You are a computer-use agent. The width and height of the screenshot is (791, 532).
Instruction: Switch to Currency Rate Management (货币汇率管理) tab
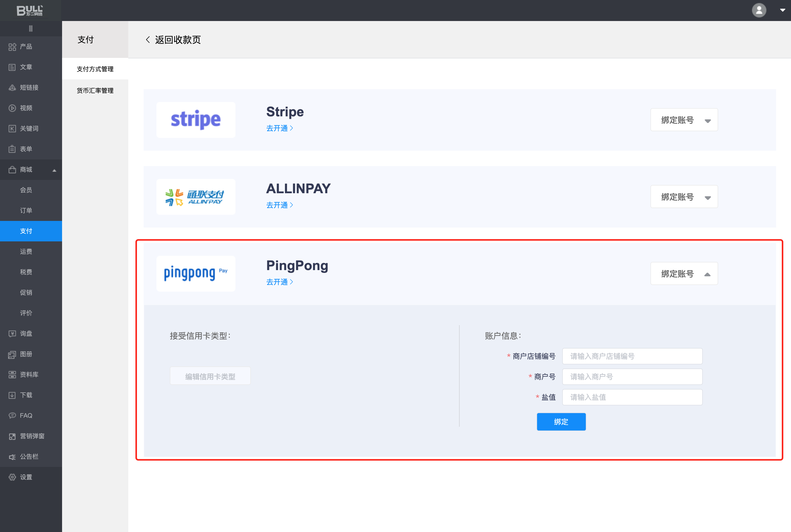[x=95, y=91]
